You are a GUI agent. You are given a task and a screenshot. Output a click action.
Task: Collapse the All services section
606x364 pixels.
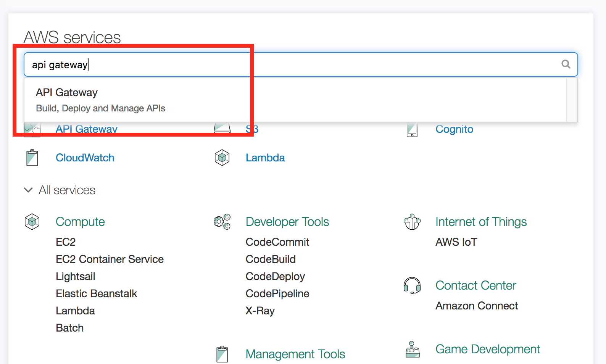pos(28,190)
